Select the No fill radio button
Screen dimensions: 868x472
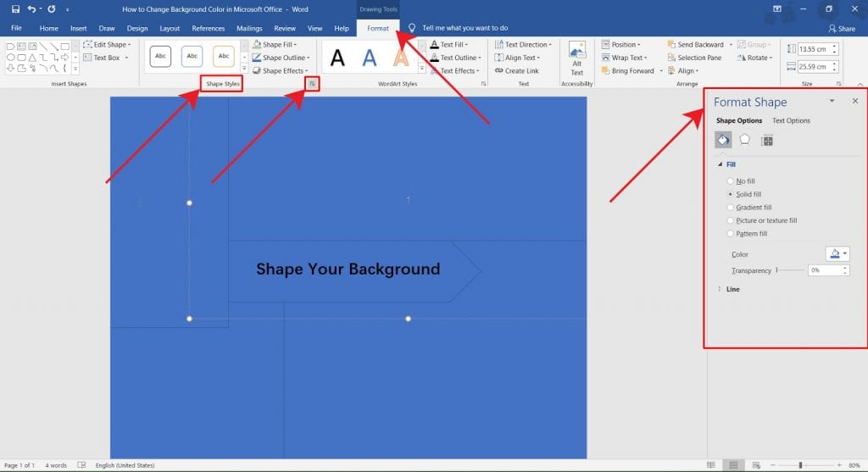pos(730,181)
